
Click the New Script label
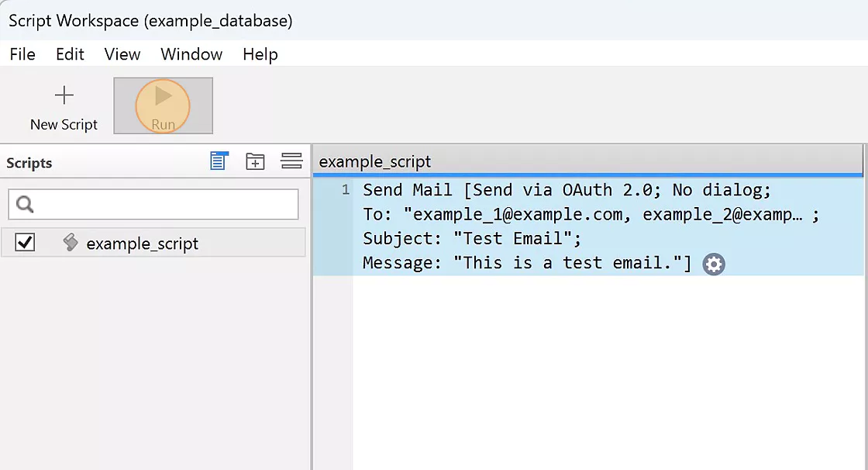[x=64, y=125]
